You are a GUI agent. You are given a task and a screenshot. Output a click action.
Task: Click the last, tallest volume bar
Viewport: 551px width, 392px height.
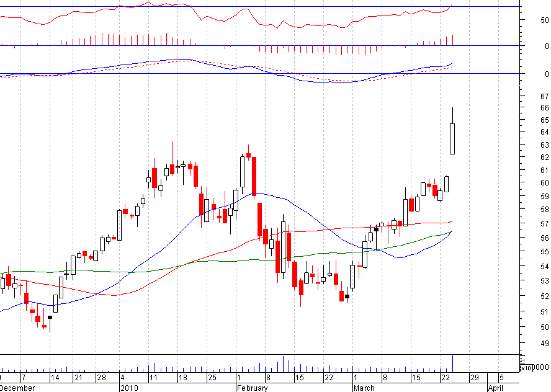click(452, 364)
